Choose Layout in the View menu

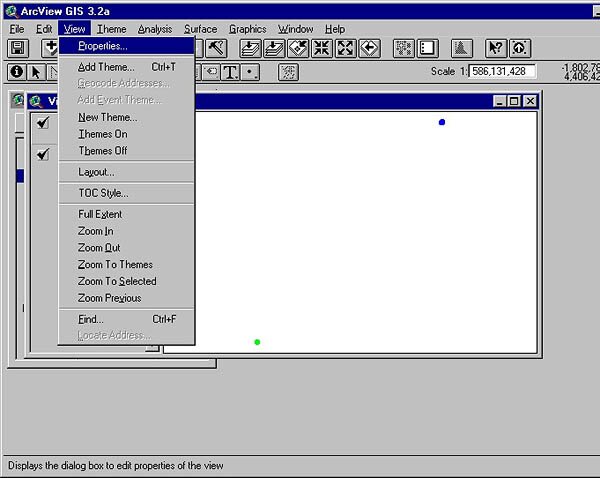pyautogui.click(x=127, y=172)
